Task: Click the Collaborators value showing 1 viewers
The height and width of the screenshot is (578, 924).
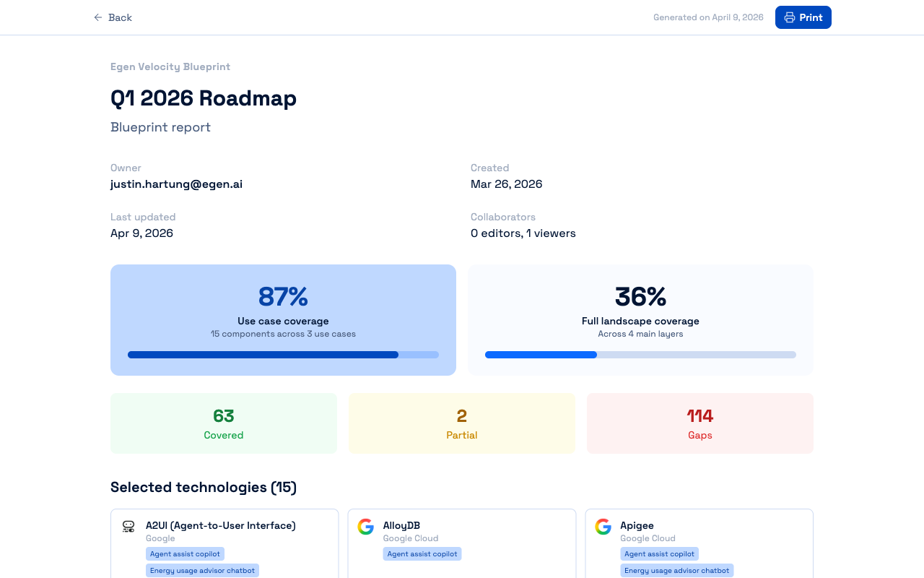Action: point(523,233)
